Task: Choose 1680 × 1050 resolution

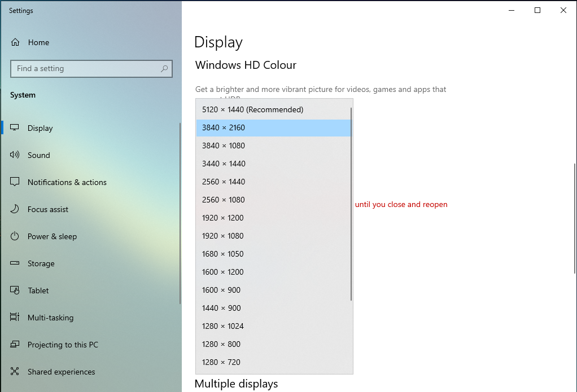Action: tap(274, 254)
